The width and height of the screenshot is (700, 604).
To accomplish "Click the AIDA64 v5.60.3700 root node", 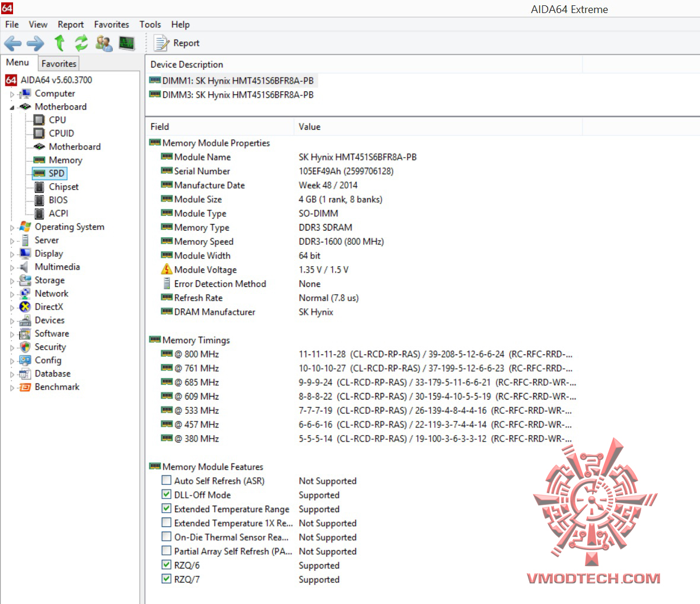I will (49, 80).
